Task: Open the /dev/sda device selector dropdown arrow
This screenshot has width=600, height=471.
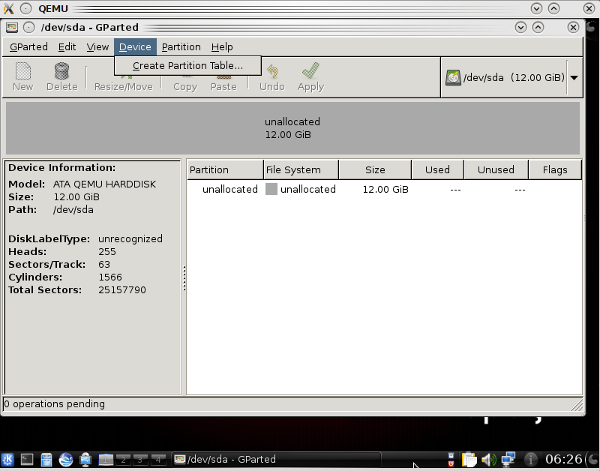Action: [x=574, y=78]
